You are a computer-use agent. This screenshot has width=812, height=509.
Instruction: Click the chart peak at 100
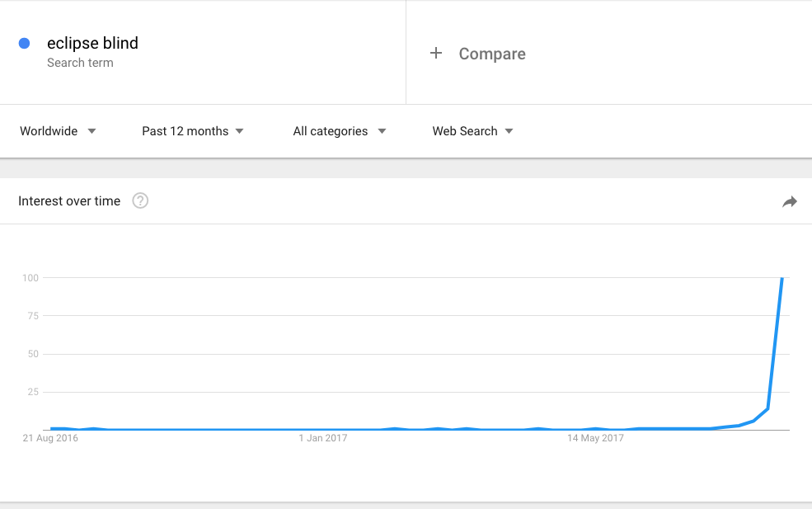tap(782, 278)
